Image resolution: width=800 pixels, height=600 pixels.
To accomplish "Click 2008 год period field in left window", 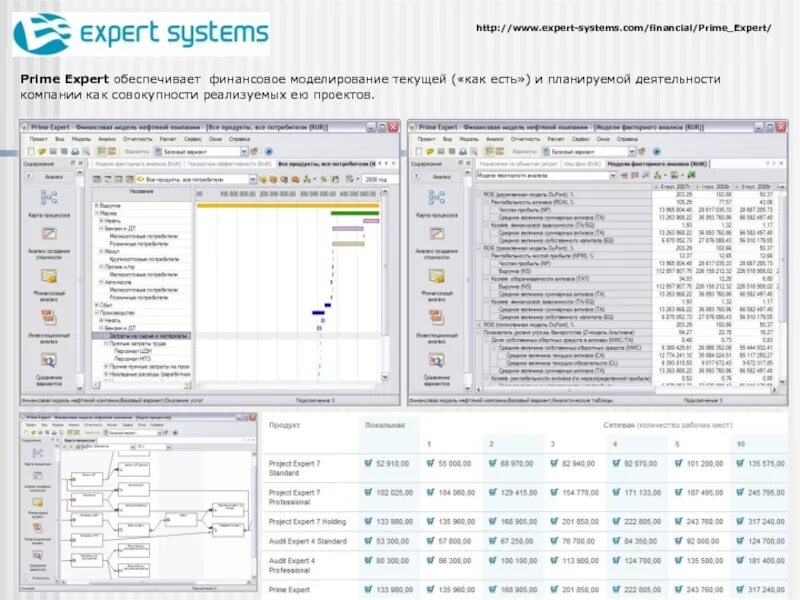I will pos(381,180).
